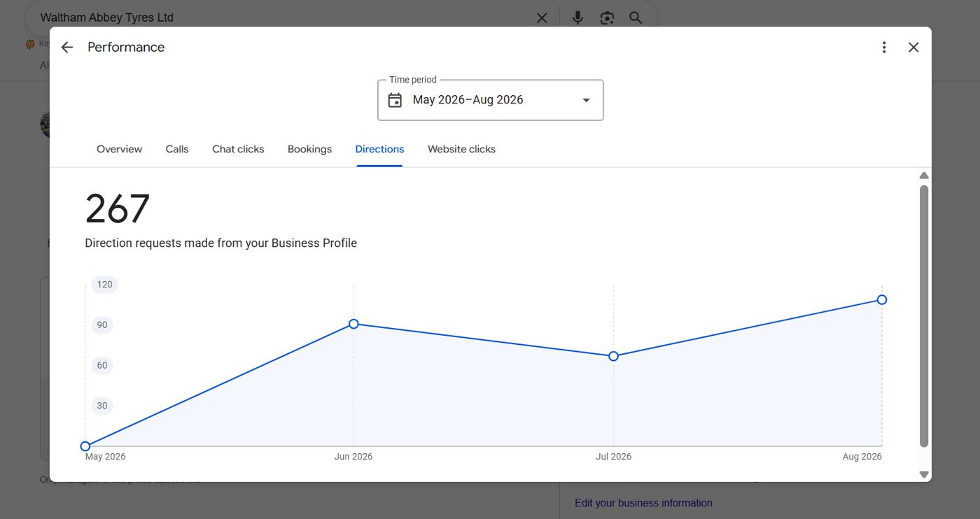Close the Performance dialog

(913, 47)
